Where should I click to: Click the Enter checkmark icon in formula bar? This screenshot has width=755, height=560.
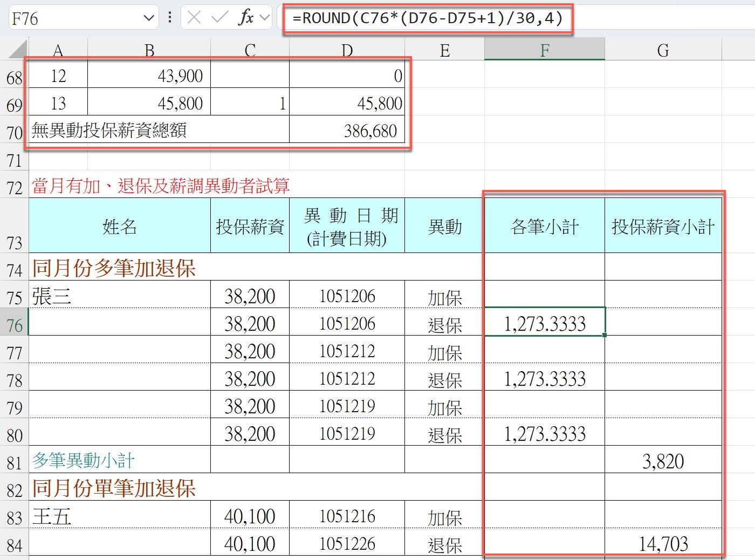point(219,18)
